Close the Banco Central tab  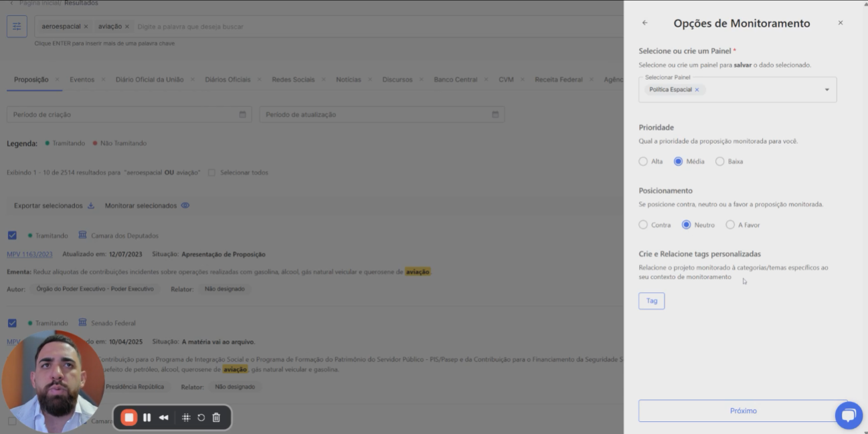coord(487,80)
